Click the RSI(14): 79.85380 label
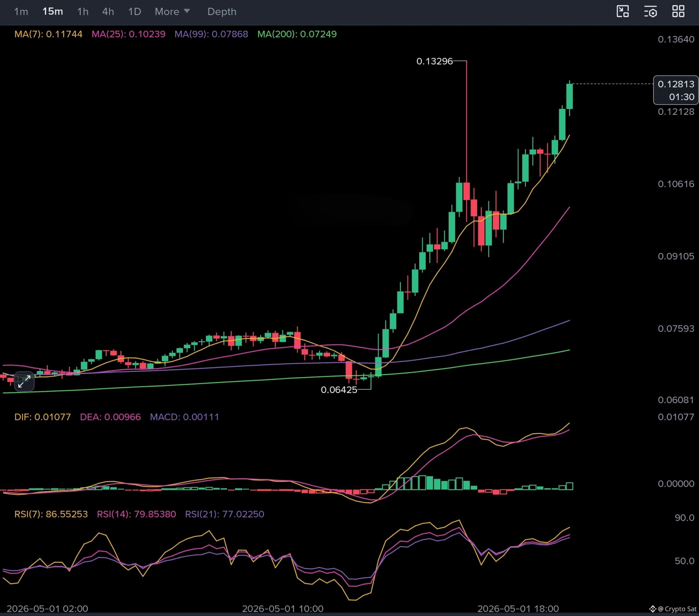Image resolution: width=699 pixels, height=616 pixels. (136, 514)
